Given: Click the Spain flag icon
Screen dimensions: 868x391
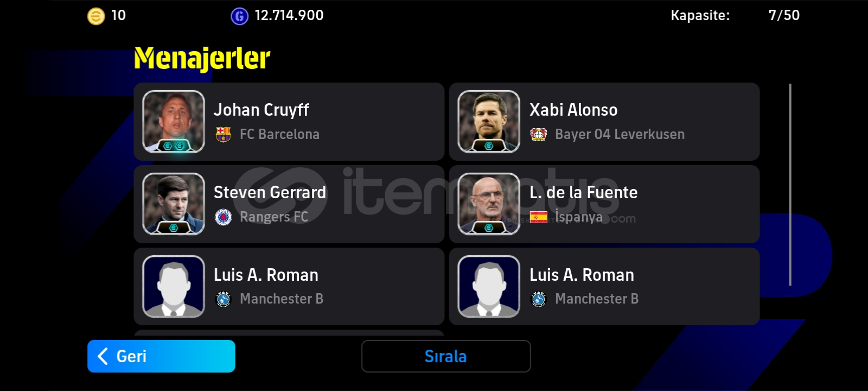Looking at the screenshot, I should pos(539,217).
